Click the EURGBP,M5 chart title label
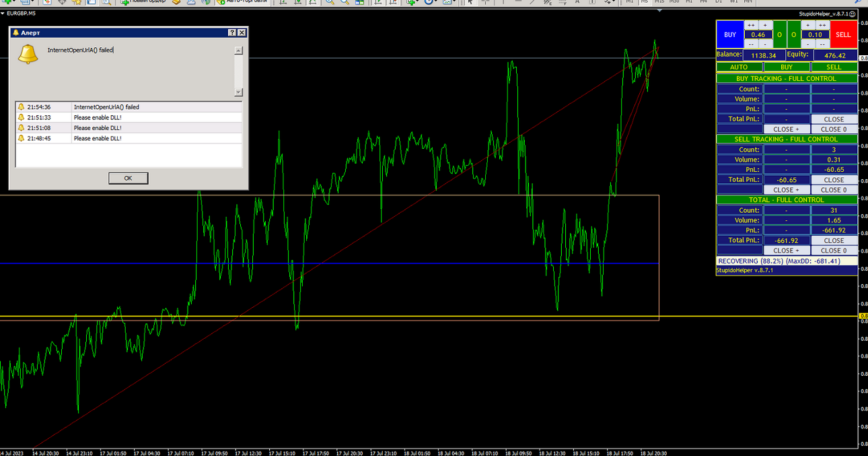868x456 pixels. [x=22, y=13]
